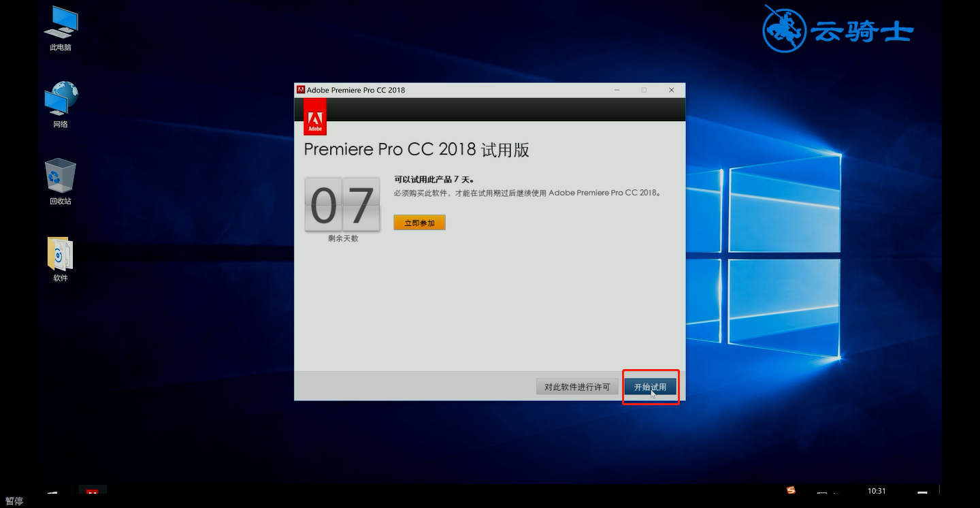980x508 pixels.
Task: Minimize the Adobe Premiere Pro CC 2018 dialog
Action: click(617, 90)
